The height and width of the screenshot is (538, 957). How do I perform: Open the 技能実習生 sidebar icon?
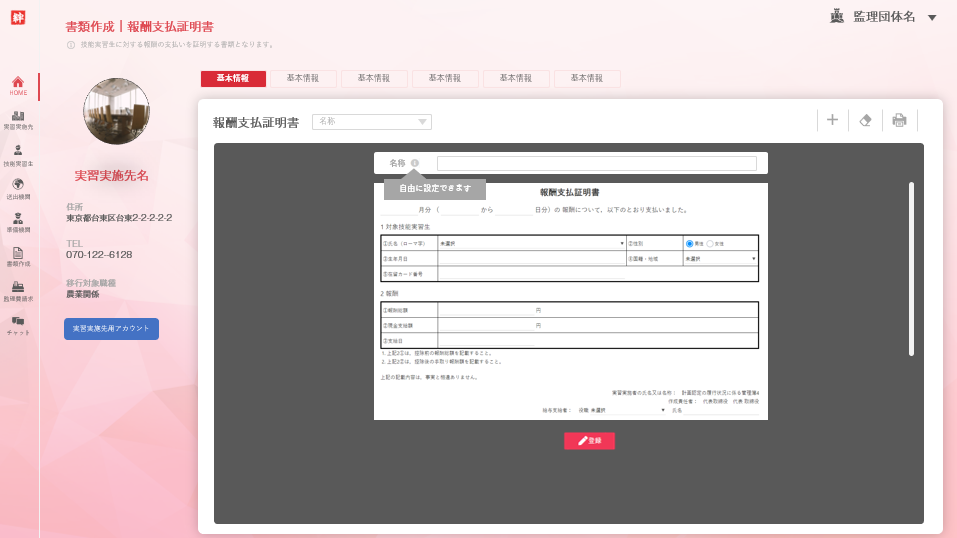18,151
